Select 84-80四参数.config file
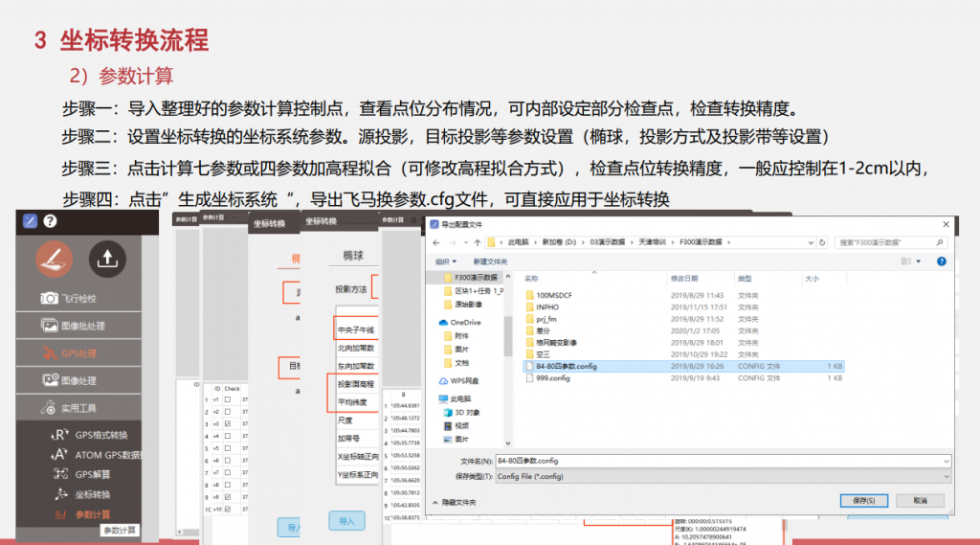980x545 pixels. coord(683,366)
